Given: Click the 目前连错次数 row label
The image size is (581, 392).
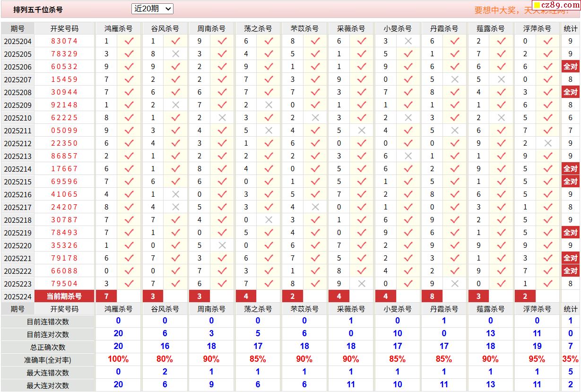Looking at the screenshot, I should pyautogui.click(x=48, y=322).
